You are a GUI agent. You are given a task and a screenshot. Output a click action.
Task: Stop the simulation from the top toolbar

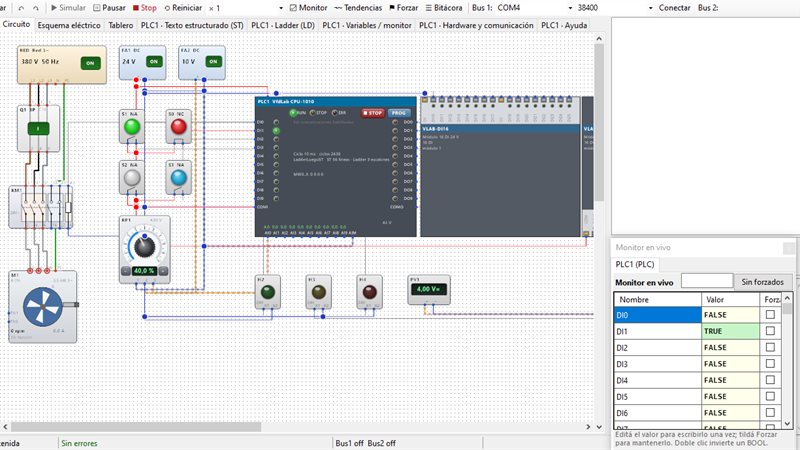pyautogui.click(x=145, y=8)
